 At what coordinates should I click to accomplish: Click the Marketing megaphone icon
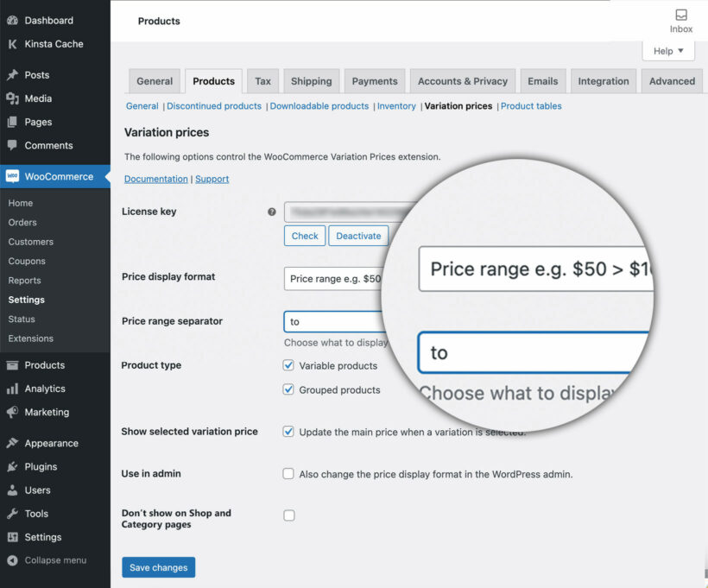click(x=13, y=412)
